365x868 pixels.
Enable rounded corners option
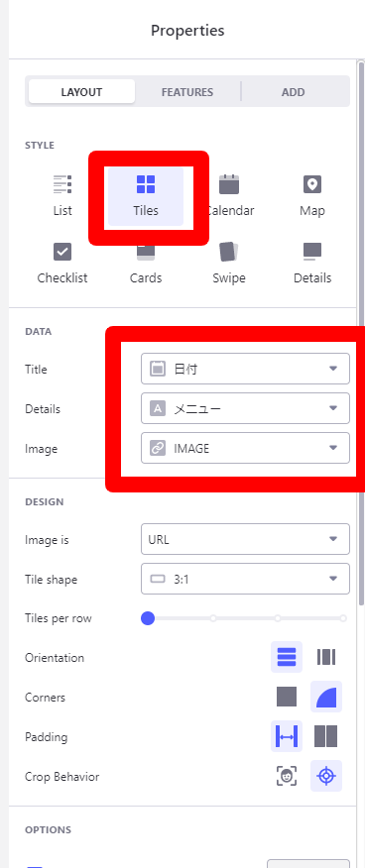click(326, 697)
